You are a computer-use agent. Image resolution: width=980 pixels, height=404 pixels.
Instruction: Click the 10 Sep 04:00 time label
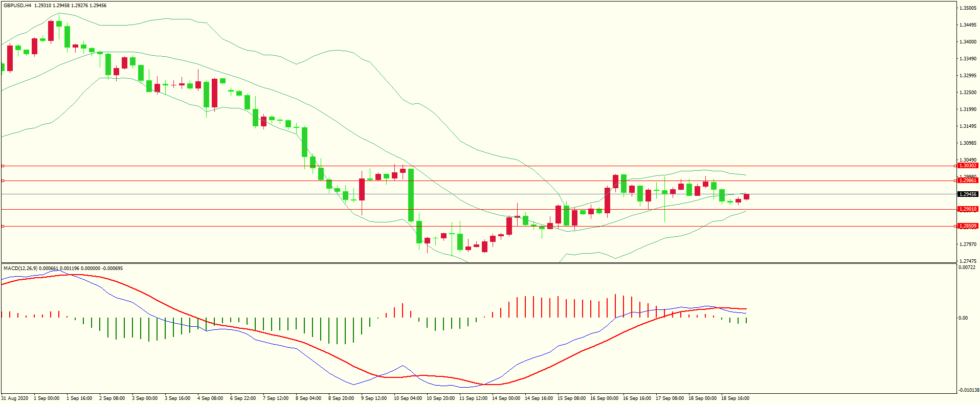point(408,398)
